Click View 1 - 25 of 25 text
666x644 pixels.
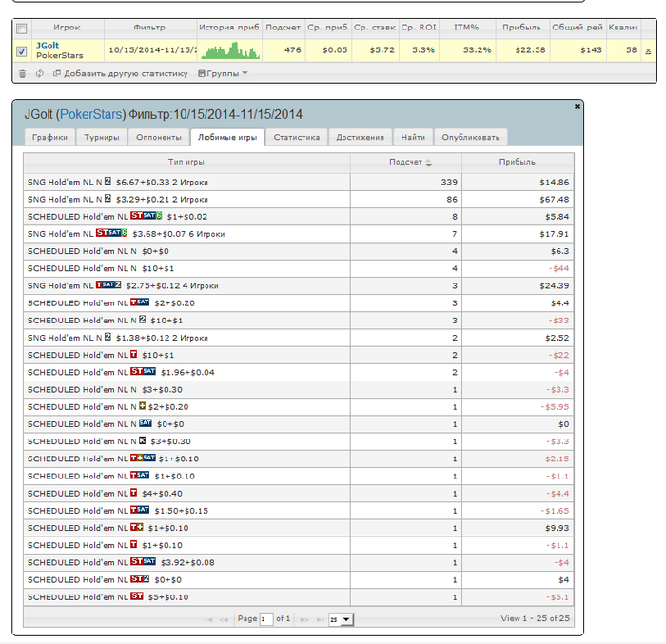click(x=535, y=618)
